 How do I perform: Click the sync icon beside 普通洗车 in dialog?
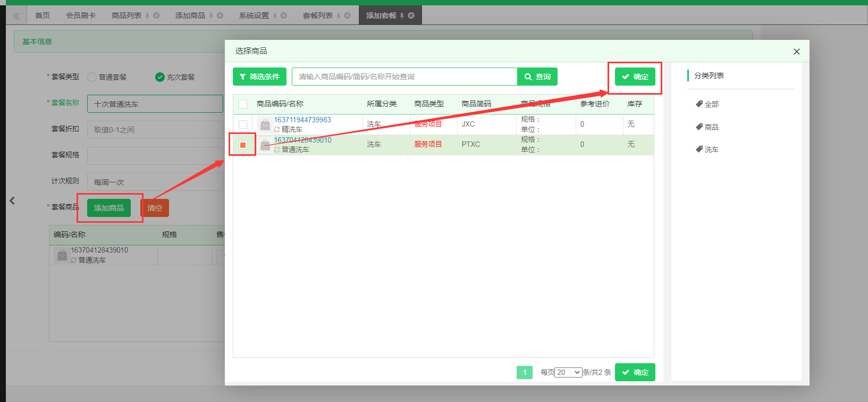click(x=277, y=149)
